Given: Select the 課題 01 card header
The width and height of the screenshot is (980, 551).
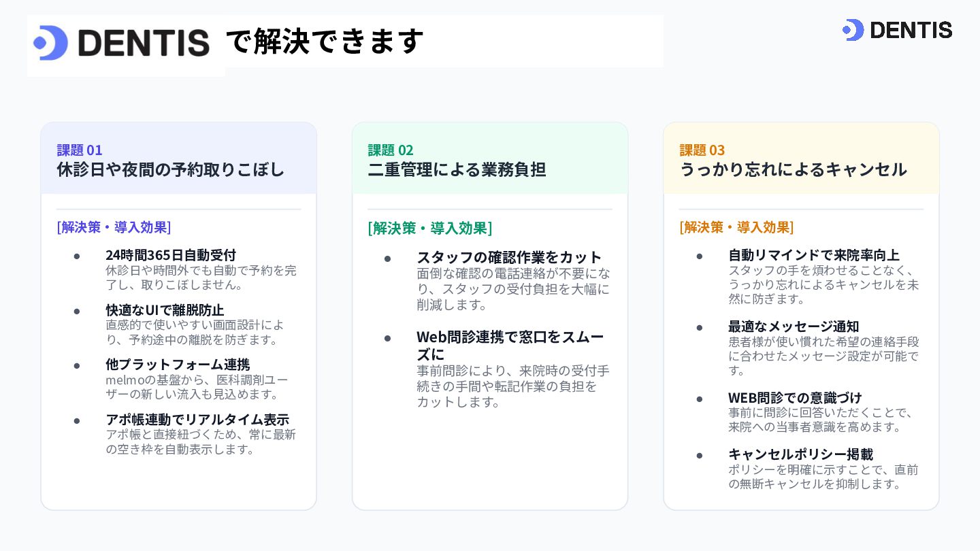Looking at the screenshot, I should point(178,158).
